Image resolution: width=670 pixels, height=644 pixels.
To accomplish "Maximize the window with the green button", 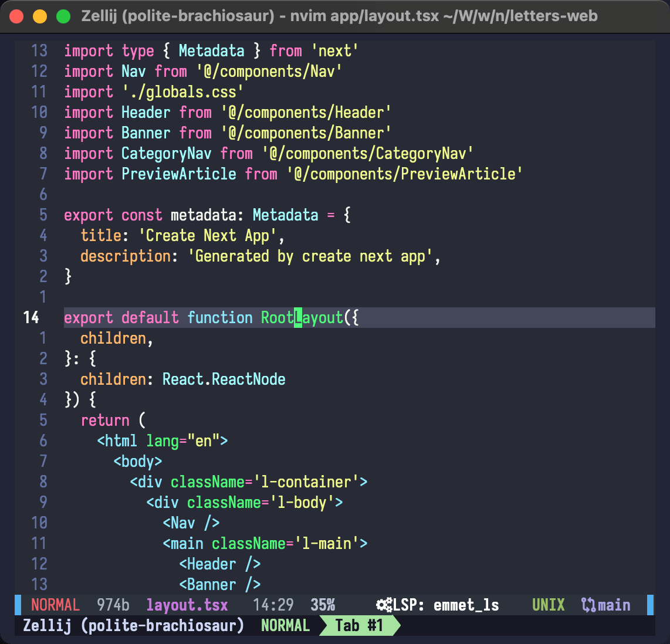I will (63, 16).
